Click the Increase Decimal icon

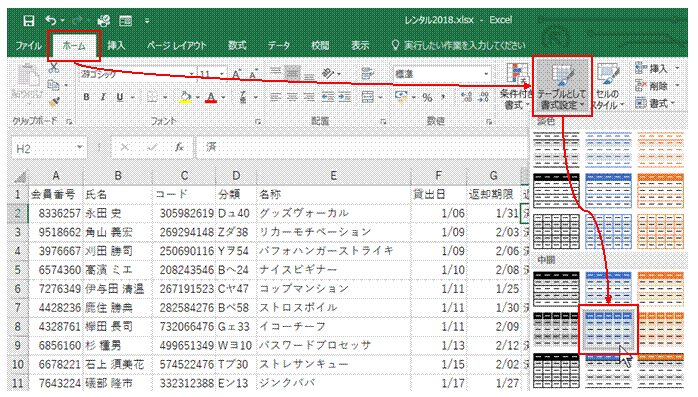(x=466, y=97)
